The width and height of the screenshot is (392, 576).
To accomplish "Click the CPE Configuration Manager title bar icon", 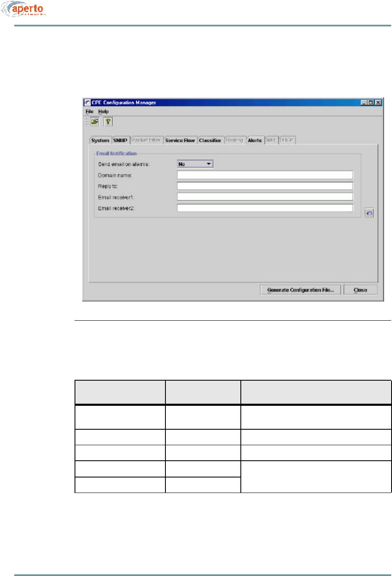I will 88,102.
